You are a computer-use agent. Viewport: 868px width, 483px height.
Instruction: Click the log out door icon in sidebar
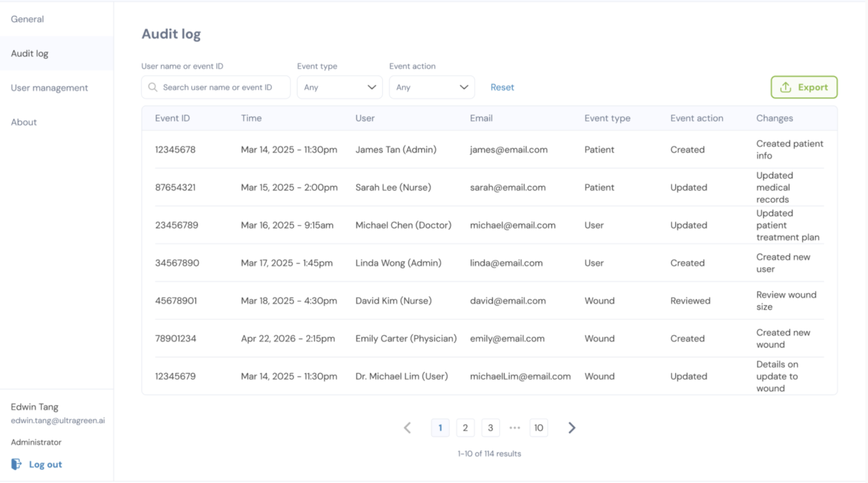pyautogui.click(x=16, y=464)
